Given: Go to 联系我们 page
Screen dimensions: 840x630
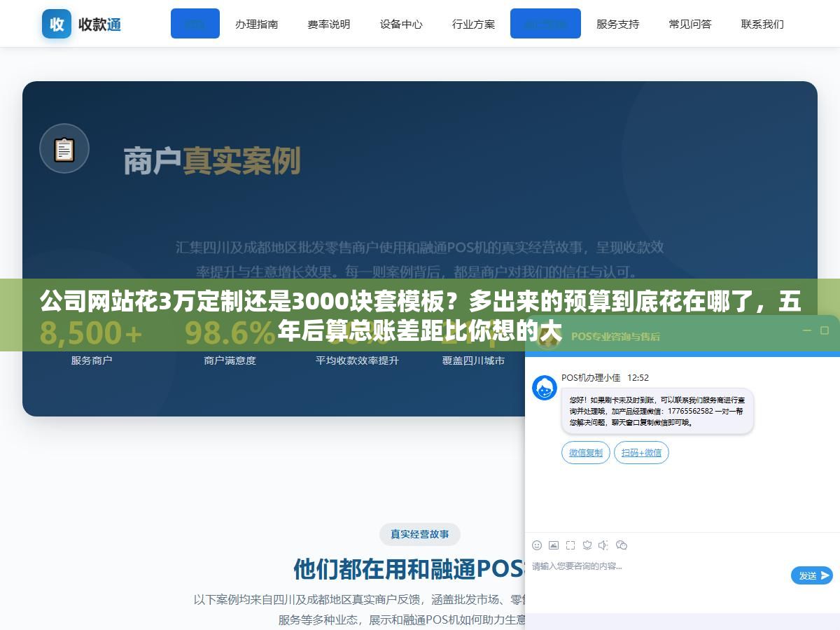Looking at the screenshot, I should (x=762, y=24).
